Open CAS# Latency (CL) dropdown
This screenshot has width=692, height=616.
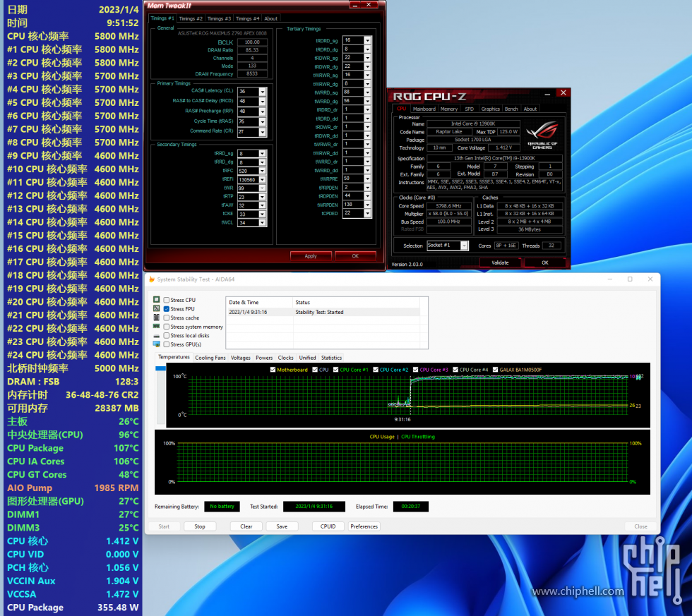(x=262, y=92)
